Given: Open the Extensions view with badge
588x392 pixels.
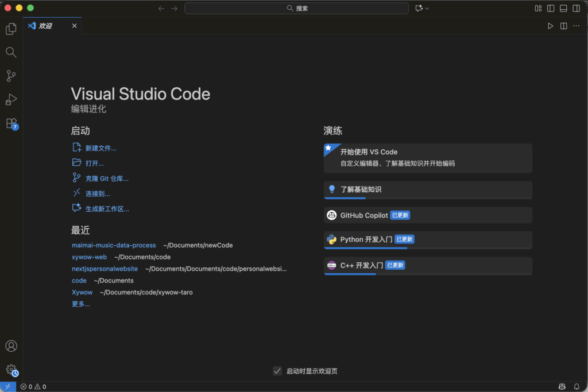Looking at the screenshot, I should click(x=11, y=123).
